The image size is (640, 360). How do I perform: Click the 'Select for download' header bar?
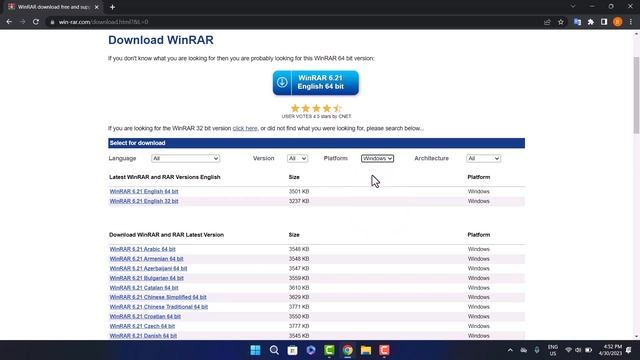[316, 143]
